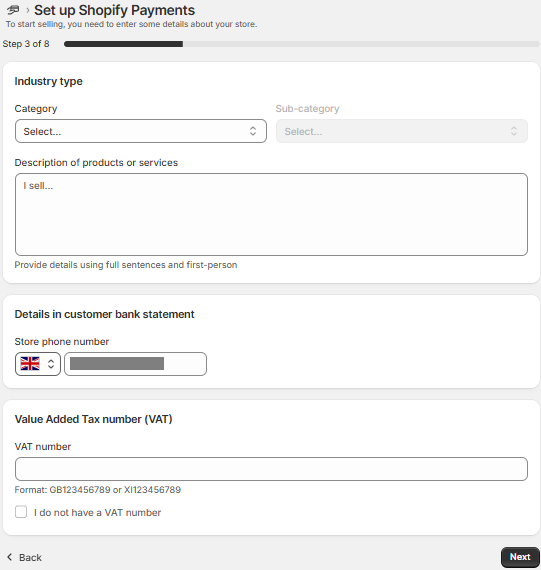The image size is (541, 570).
Task: Click the Store phone number field
Action: click(x=136, y=364)
